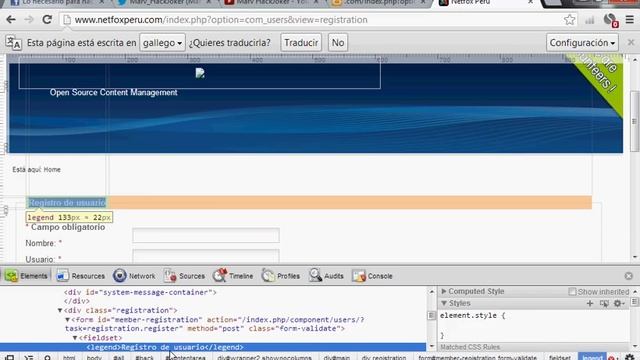Click the highlighted legend breadcrumb
640x360 pixels.
[x=592, y=357]
